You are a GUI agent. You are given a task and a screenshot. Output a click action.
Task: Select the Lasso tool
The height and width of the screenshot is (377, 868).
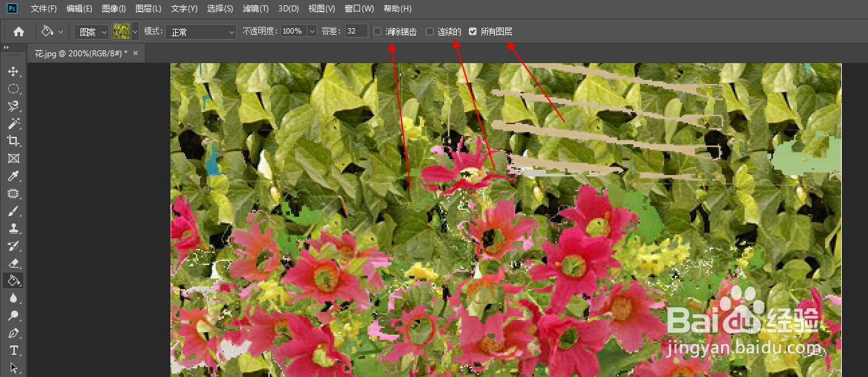tap(13, 106)
